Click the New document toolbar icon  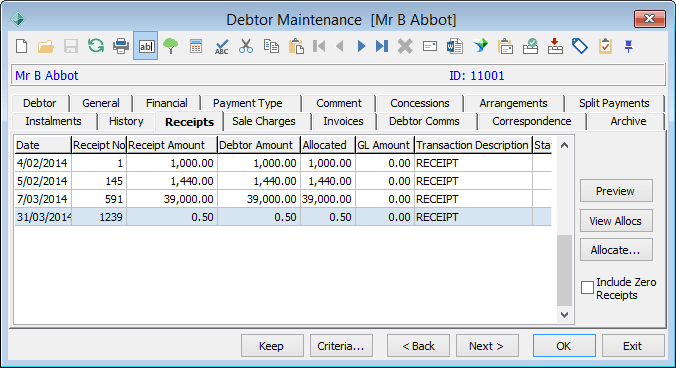(x=22, y=46)
